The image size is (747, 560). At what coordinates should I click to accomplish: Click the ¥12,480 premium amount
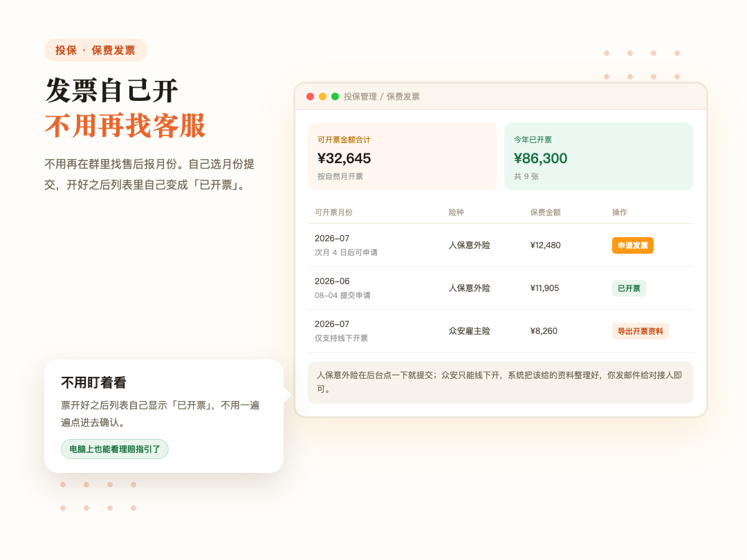pyautogui.click(x=546, y=245)
